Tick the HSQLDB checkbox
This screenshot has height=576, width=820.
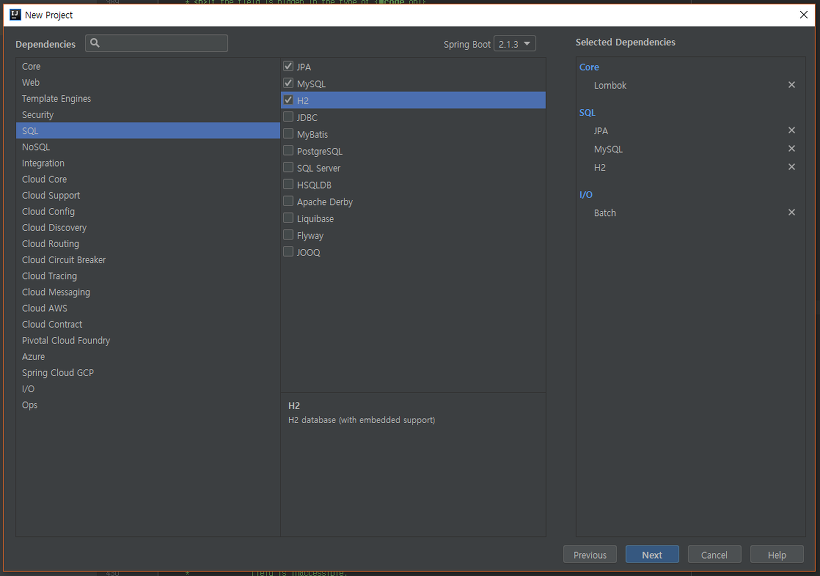[x=288, y=184]
